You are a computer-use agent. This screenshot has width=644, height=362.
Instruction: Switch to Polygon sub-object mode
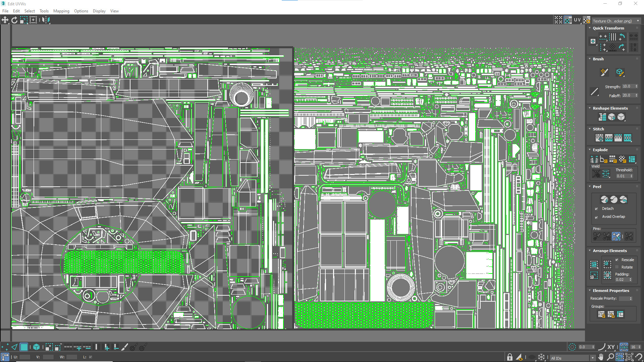pos(24,347)
